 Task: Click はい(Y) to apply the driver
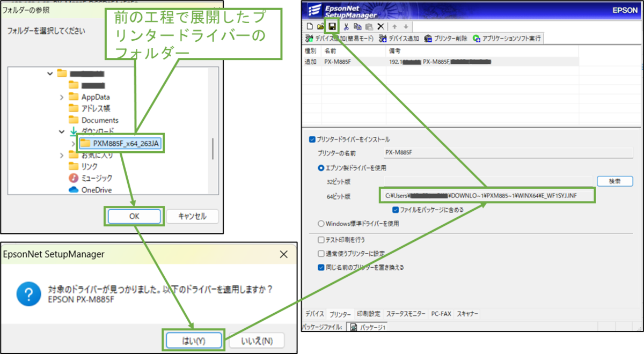pos(193,341)
